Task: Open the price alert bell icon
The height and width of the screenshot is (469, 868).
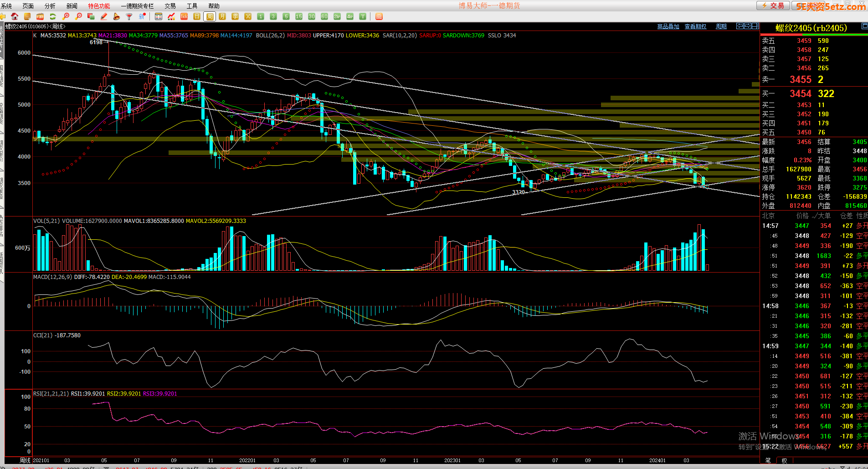Action: point(117,16)
